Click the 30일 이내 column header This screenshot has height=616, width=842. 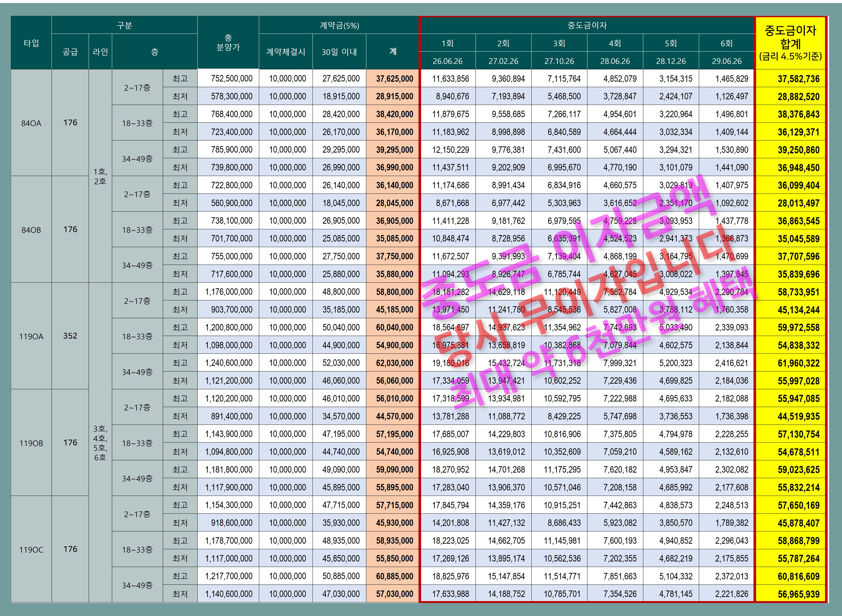point(339,52)
